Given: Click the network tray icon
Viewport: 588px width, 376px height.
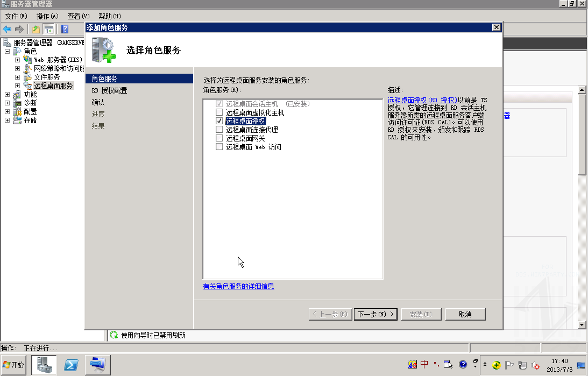Looking at the screenshot, I should tap(522, 365).
